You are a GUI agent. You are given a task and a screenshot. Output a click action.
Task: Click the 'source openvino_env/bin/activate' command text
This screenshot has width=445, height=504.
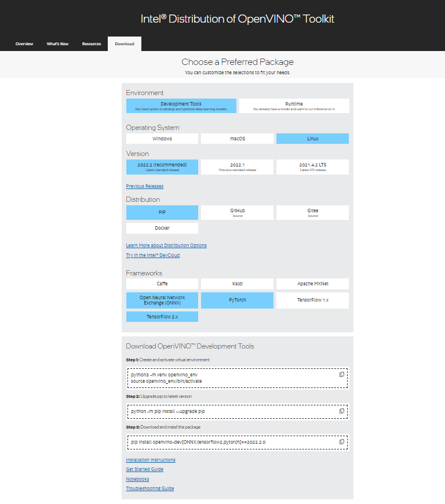click(x=166, y=381)
